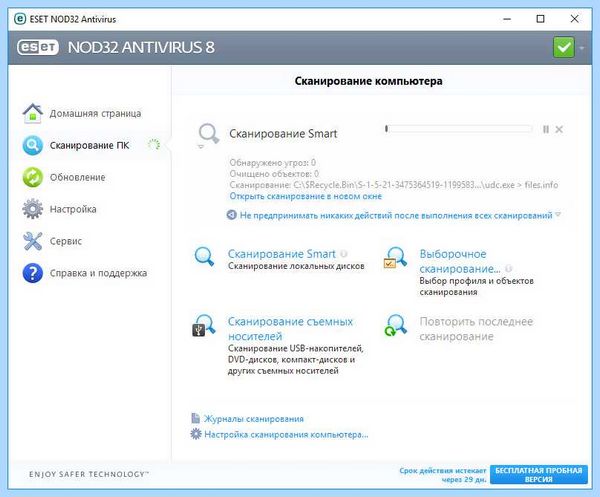The height and width of the screenshot is (497, 600).
Task: Click Обнаружено угроз: 0 text
Action: click(x=272, y=163)
